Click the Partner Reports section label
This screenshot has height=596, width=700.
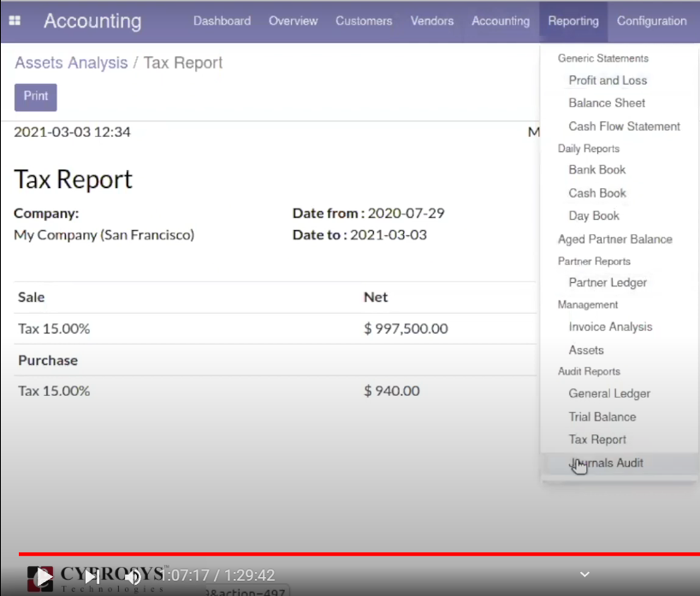(594, 262)
